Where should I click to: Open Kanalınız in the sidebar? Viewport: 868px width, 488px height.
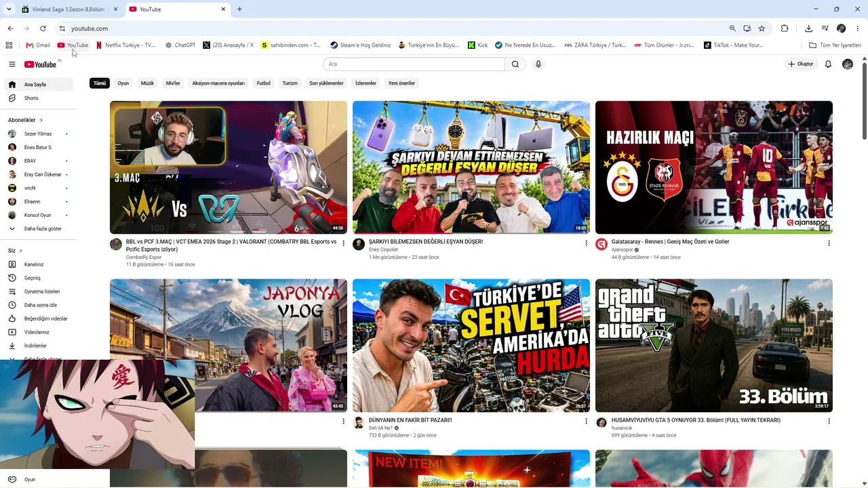(39, 264)
